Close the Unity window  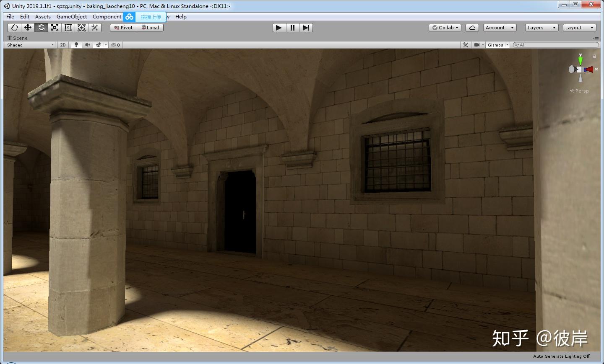591,5
